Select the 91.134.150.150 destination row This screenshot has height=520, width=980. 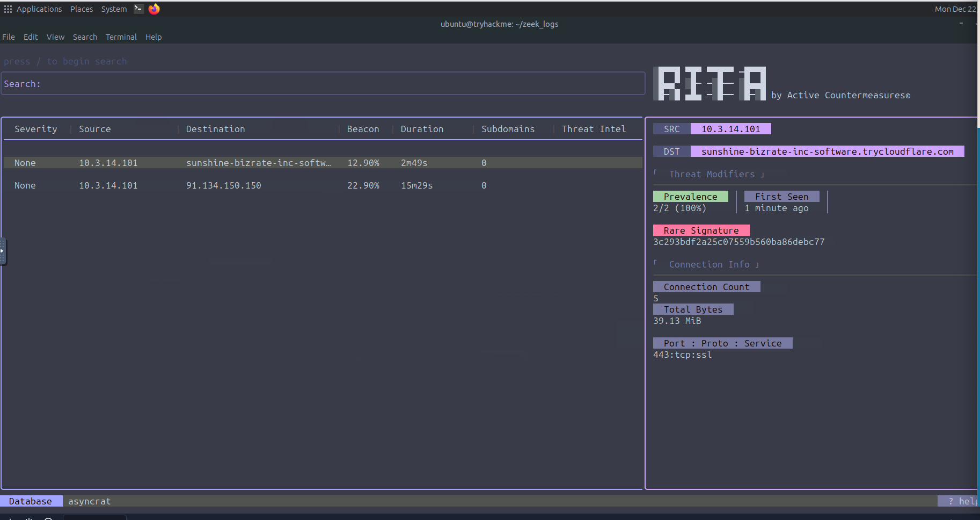[x=323, y=185]
